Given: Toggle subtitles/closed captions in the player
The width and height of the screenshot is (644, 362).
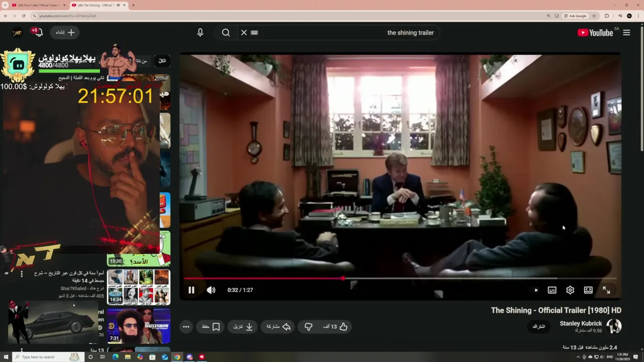Looking at the screenshot, I should click(552, 290).
